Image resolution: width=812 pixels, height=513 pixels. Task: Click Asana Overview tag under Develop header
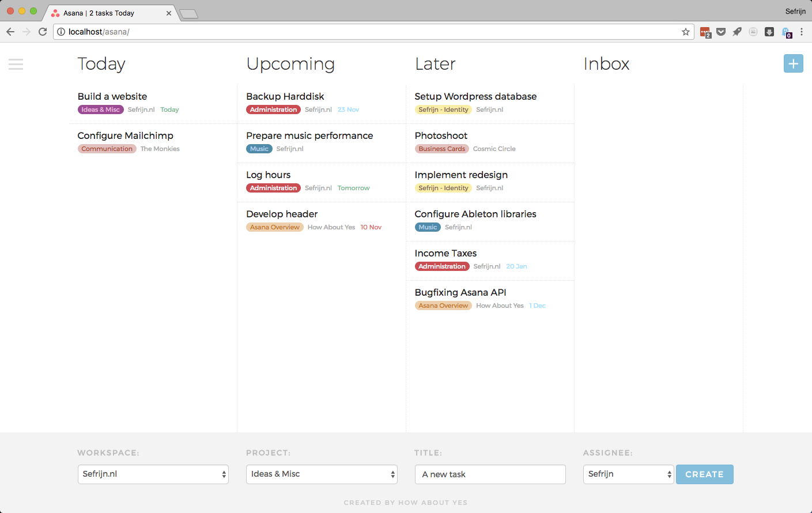(275, 227)
